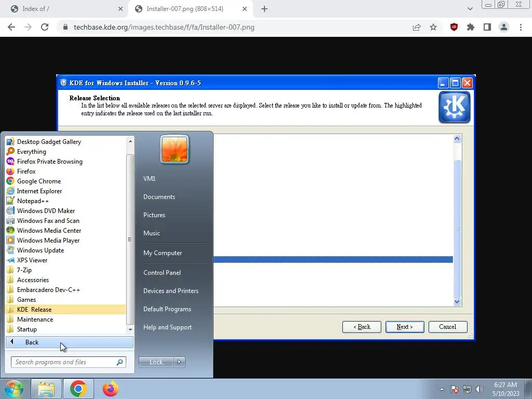532x399 pixels.
Task: Open Help and Support
Action: point(168,327)
